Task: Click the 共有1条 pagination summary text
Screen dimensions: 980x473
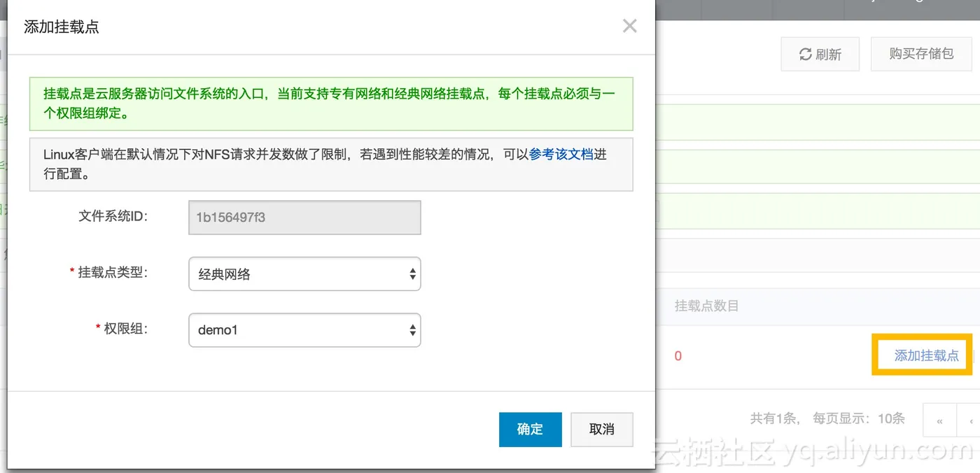Action: click(773, 418)
